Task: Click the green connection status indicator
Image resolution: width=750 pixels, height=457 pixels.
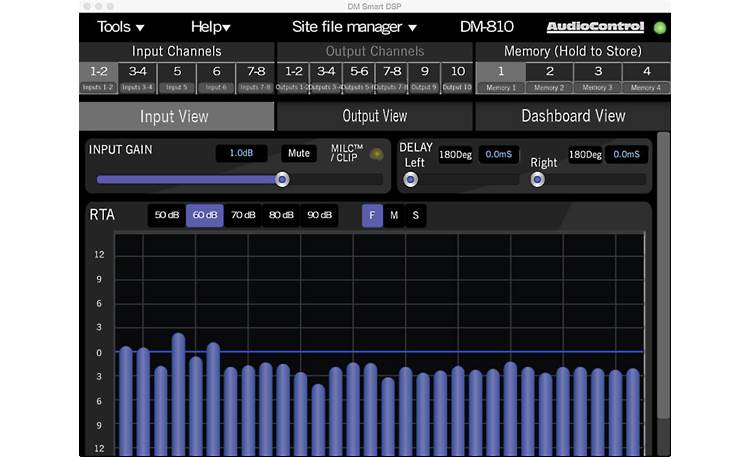Action: click(x=660, y=28)
